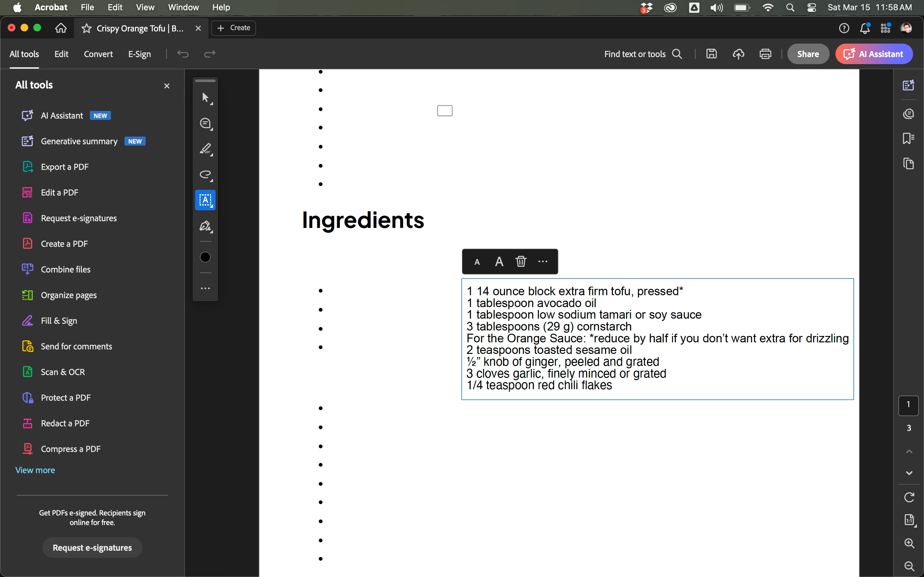This screenshot has height=577, width=924.
Task: Select the arrow selection tool
Action: pyautogui.click(x=205, y=98)
